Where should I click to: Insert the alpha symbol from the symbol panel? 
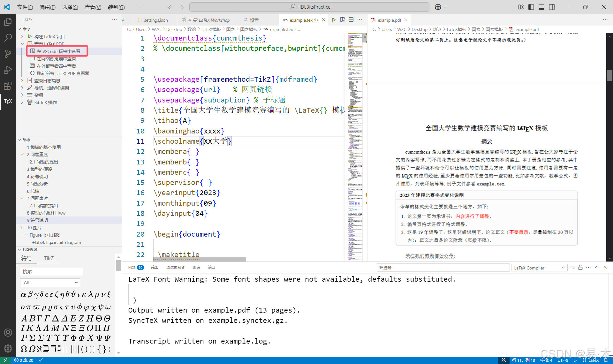pos(23,294)
